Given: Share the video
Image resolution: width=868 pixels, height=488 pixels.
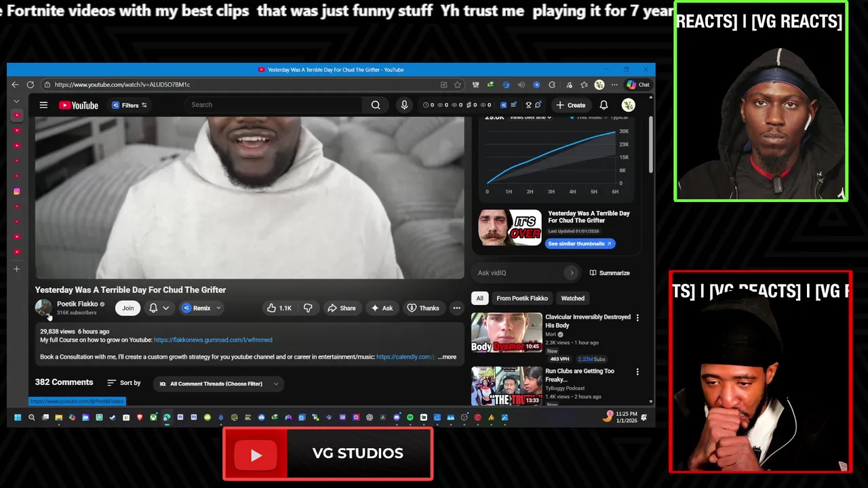Looking at the screenshot, I should point(341,308).
